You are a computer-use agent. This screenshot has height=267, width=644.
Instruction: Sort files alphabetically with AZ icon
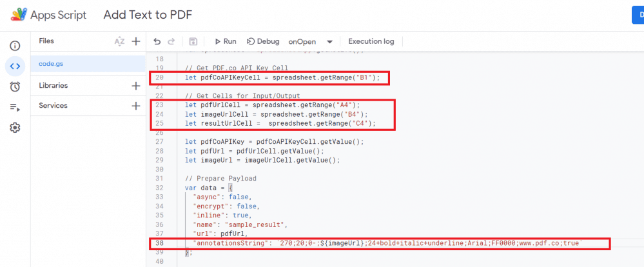[x=119, y=41]
